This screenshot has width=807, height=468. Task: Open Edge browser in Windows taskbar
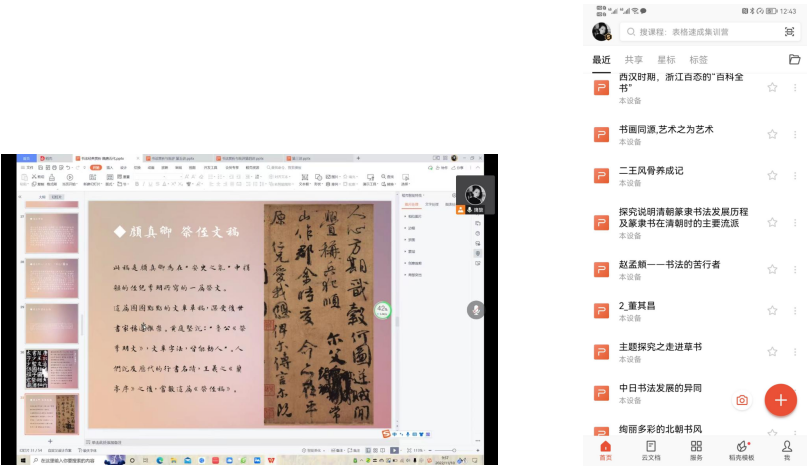click(x=160, y=460)
